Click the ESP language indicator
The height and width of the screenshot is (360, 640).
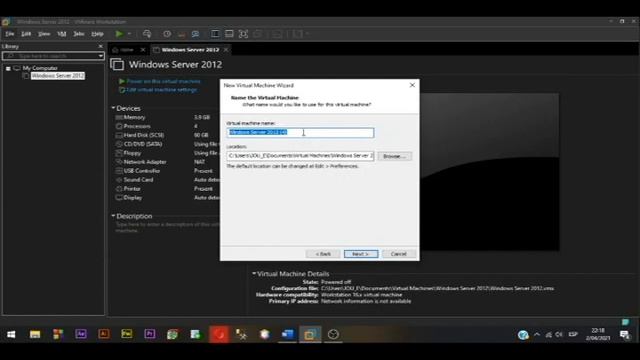pyautogui.click(x=573, y=335)
